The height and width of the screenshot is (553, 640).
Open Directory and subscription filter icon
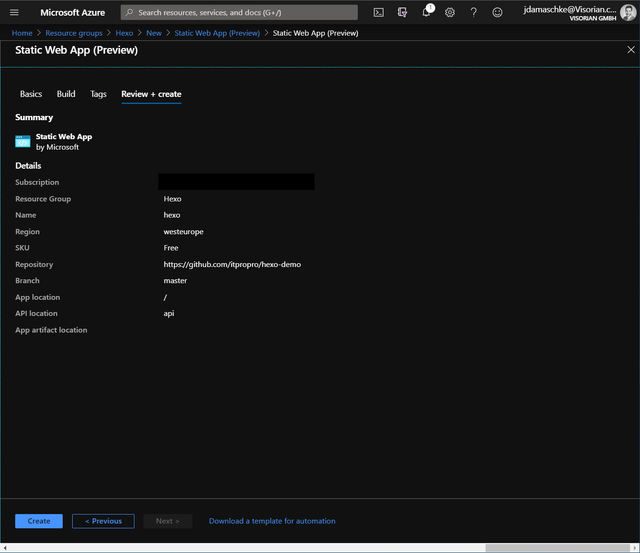point(402,13)
